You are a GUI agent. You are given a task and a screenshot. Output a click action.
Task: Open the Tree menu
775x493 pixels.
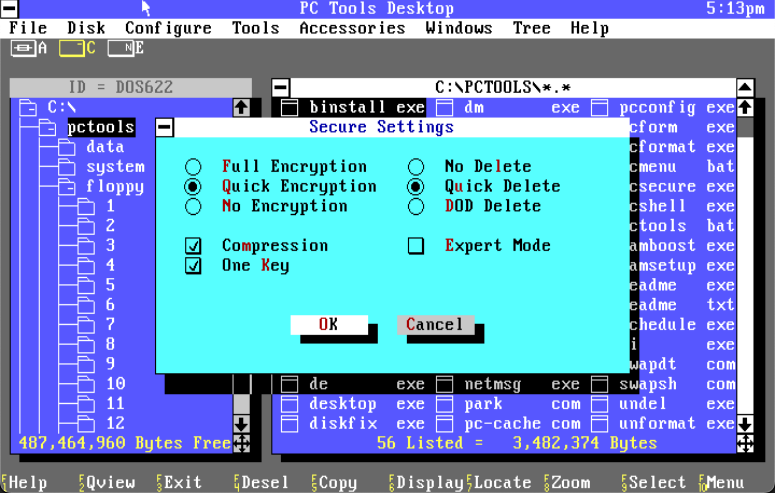(x=531, y=28)
